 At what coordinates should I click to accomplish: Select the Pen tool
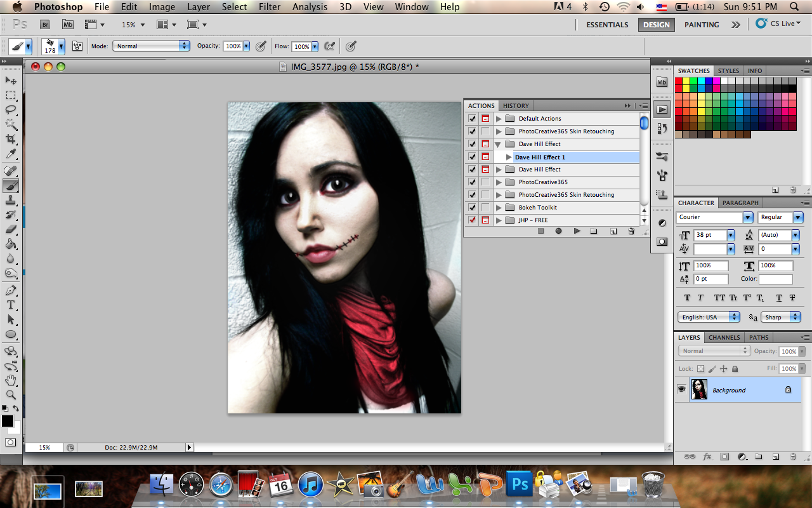tap(11, 290)
